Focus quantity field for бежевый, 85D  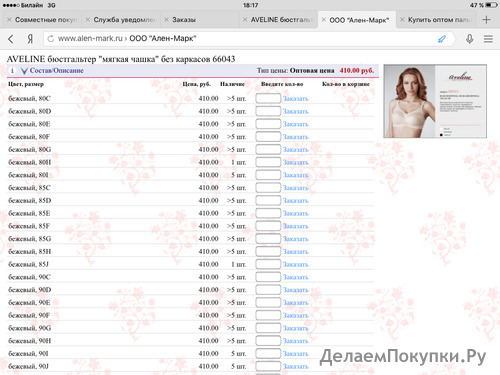pyautogui.click(x=268, y=200)
